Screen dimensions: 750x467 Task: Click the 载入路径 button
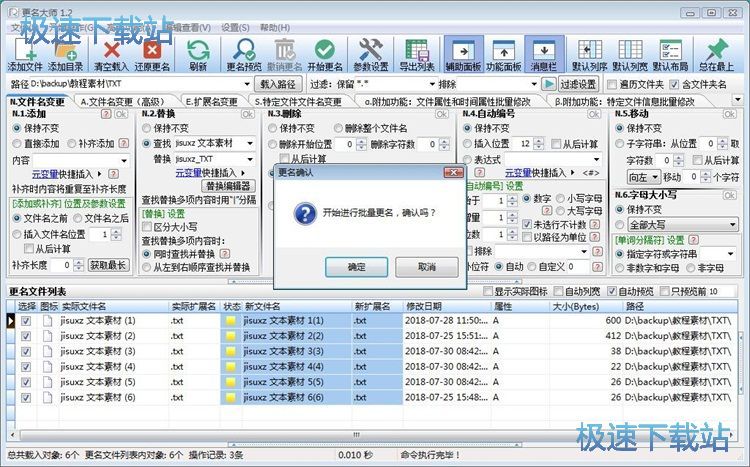click(278, 84)
